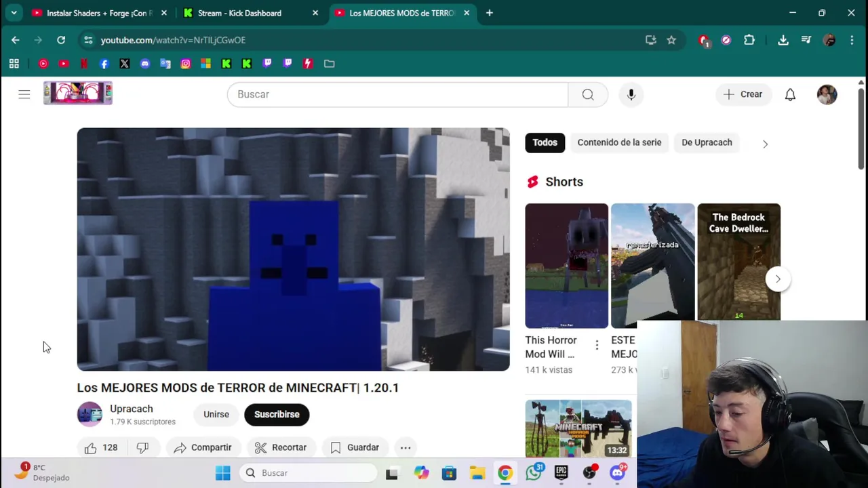Click the page vertical scrollbar
The height and width of the screenshot is (488, 868).
tap(861, 129)
